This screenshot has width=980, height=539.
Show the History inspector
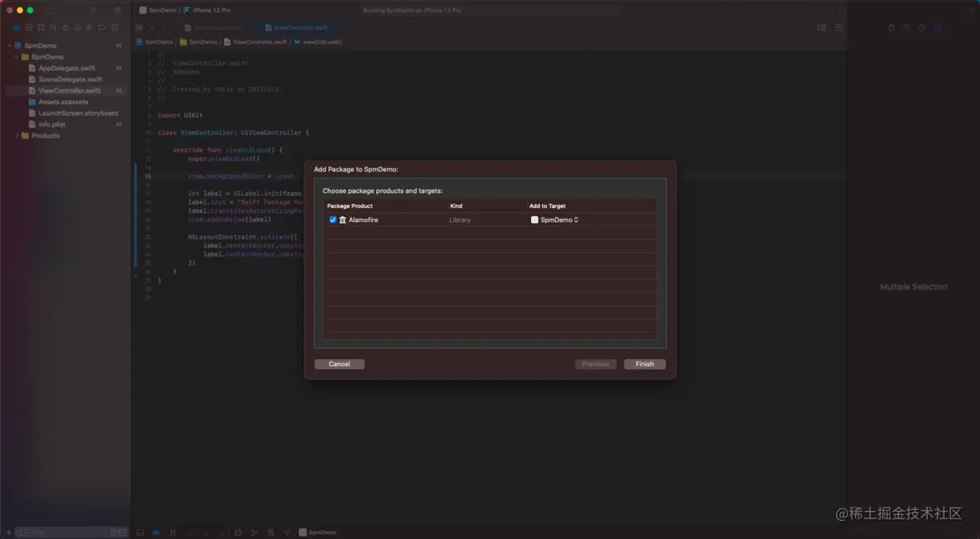click(906, 27)
